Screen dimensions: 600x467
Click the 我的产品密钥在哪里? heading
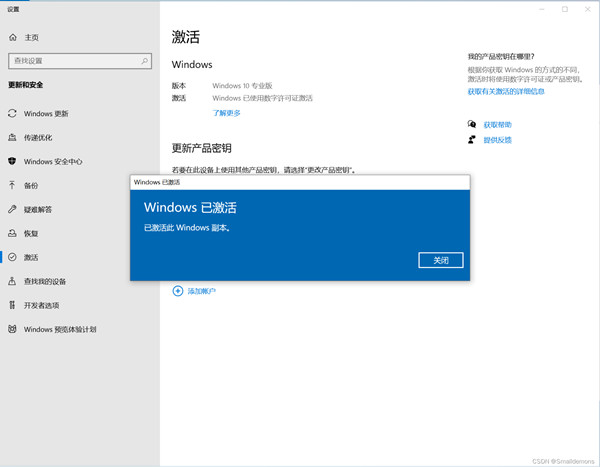click(501, 57)
